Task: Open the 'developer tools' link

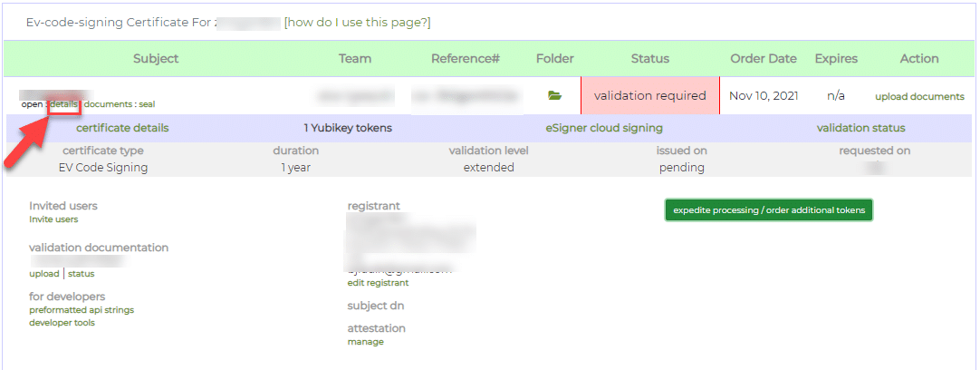Action: [x=62, y=323]
